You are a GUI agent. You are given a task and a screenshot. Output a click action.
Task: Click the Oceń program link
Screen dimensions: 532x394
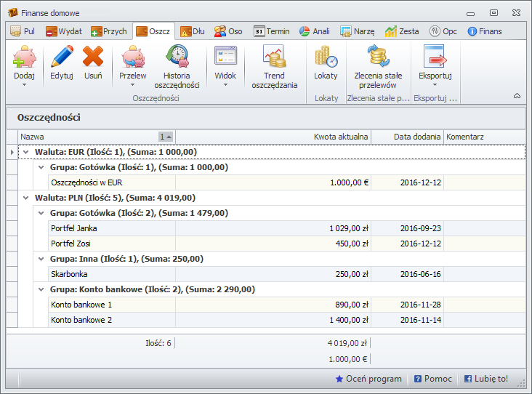[x=368, y=379]
